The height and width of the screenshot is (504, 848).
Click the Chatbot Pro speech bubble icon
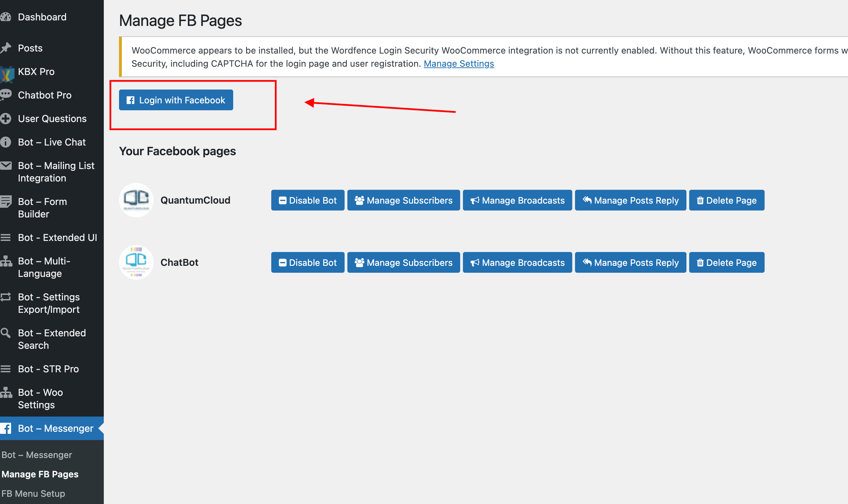[x=6, y=95]
